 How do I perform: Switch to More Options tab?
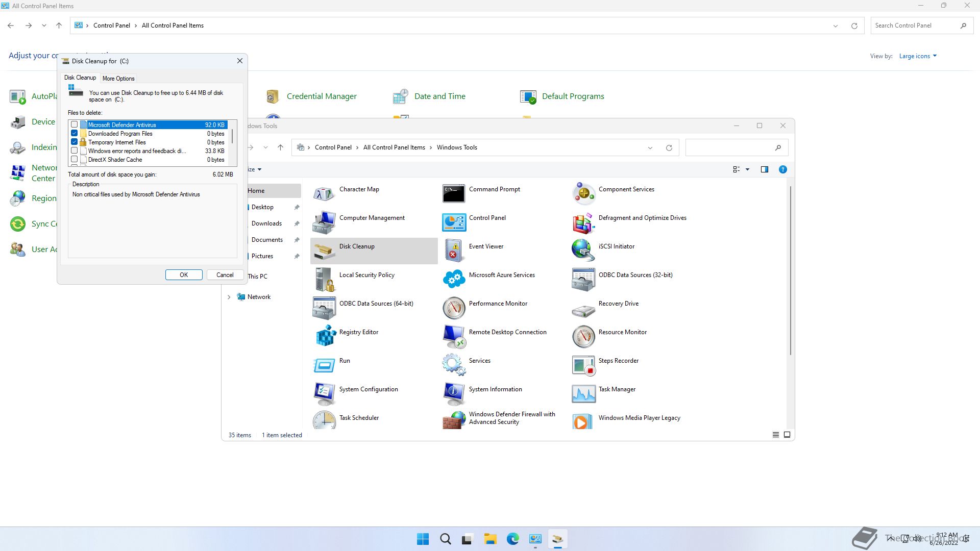[x=118, y=79]
